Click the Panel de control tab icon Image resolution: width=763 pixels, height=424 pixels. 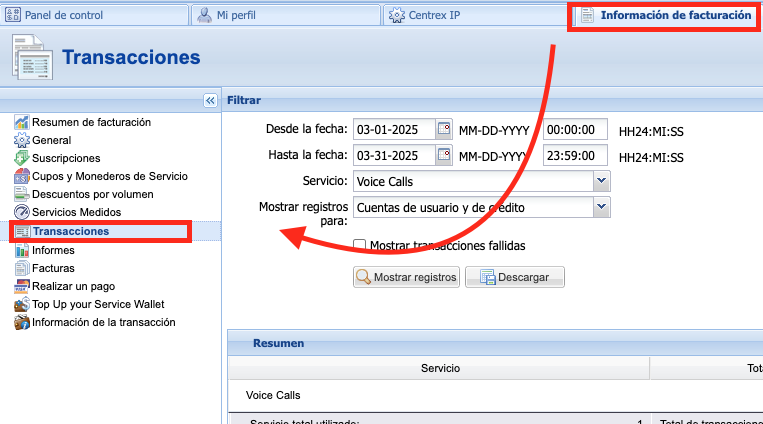[13, 15]
